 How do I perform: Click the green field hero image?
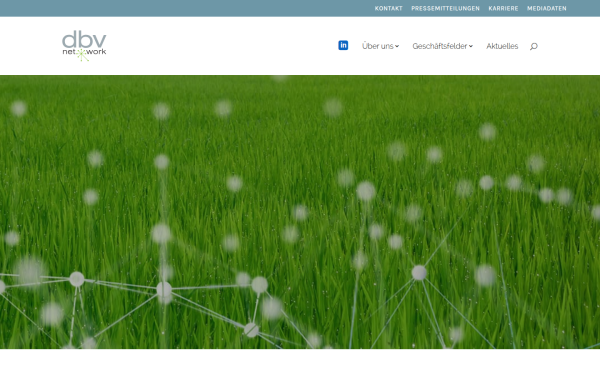point(300,212)
